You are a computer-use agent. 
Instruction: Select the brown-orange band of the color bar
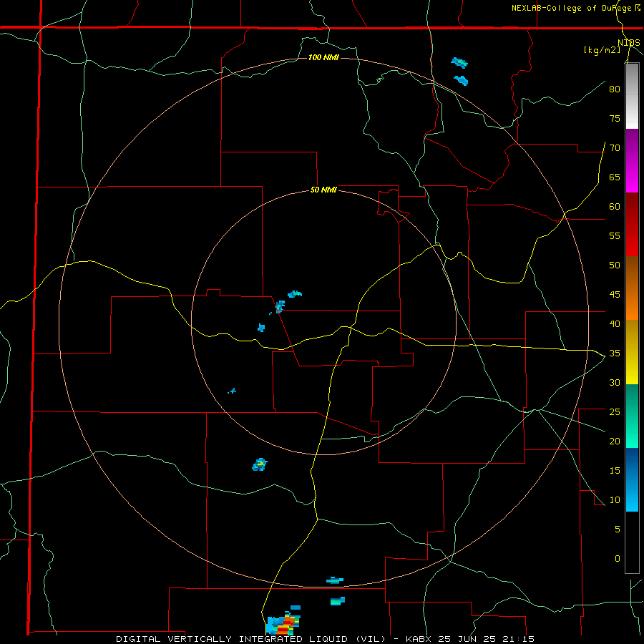[x=632, y=288]
